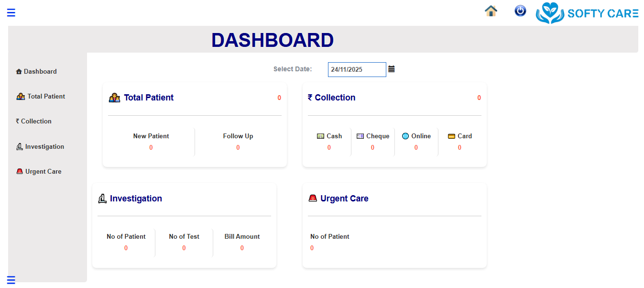
Task: Click Investigation's No of Patient label
Action: (x=126, y=236)
